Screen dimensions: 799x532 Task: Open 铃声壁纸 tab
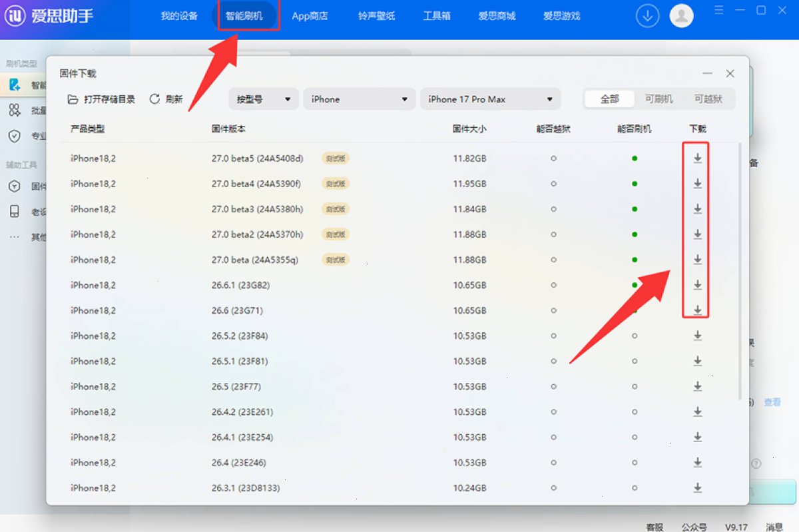(x=376, y=16)
